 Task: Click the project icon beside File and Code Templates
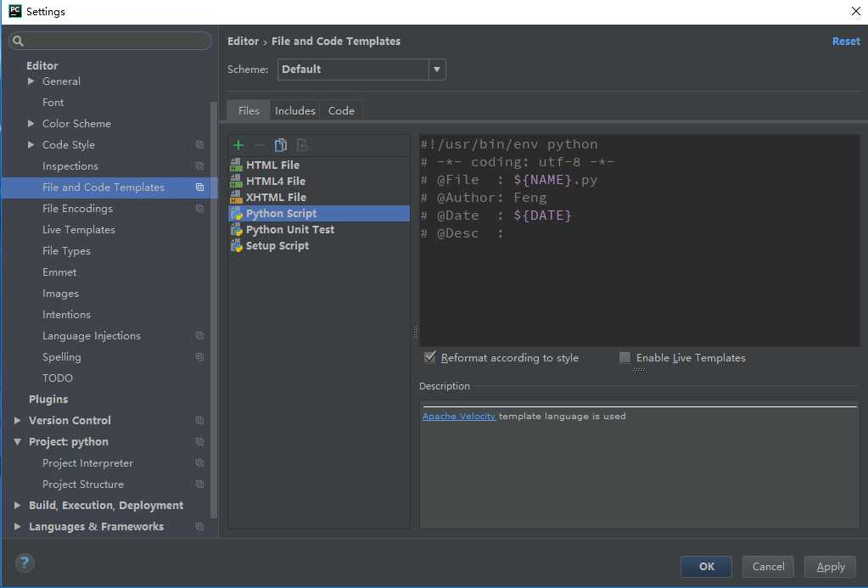click(x=200, y=188)
